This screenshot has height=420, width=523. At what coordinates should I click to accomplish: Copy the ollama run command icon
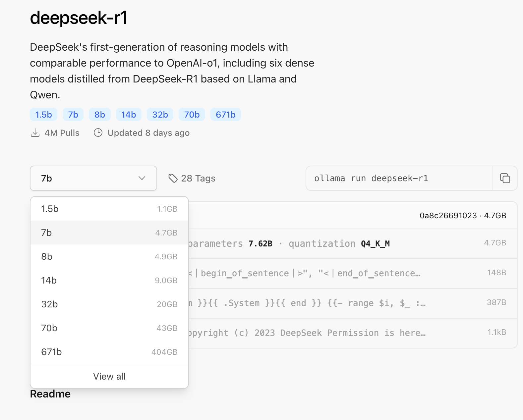coord(505,178)
